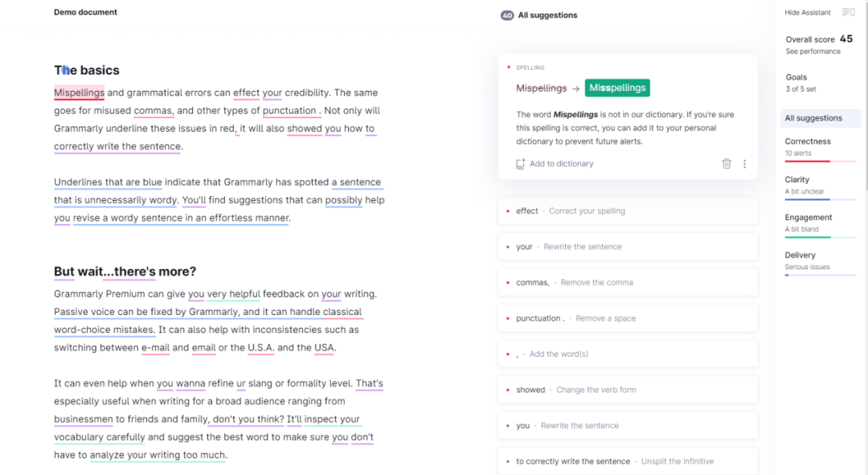The width and height of the screenshot is (868, 475).
Task: Click the See performance link
Action: (x=813, y=51)
